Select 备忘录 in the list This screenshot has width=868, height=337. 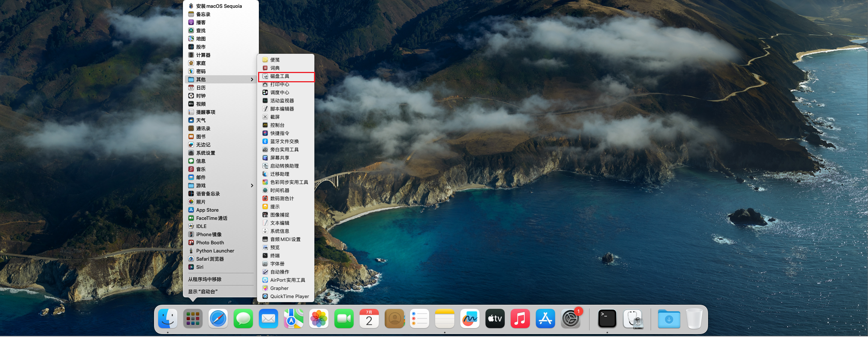pyautogui.click(x=221, y=14)
